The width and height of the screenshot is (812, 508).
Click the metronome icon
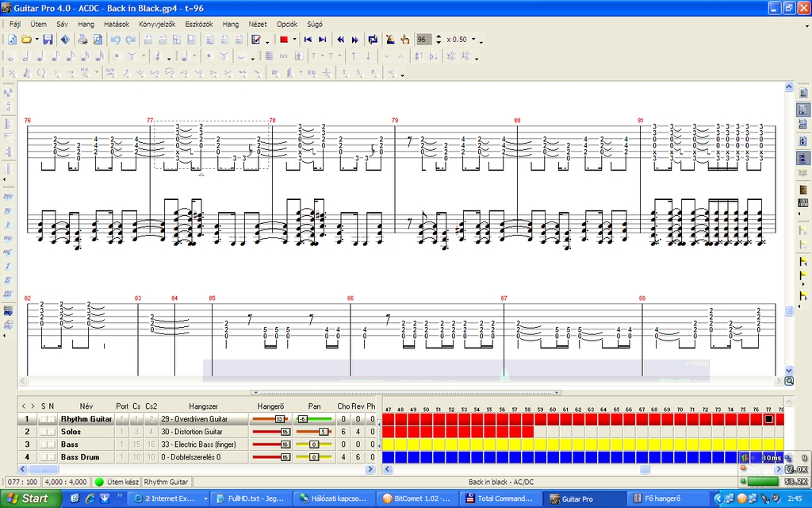tap(390, 40)
